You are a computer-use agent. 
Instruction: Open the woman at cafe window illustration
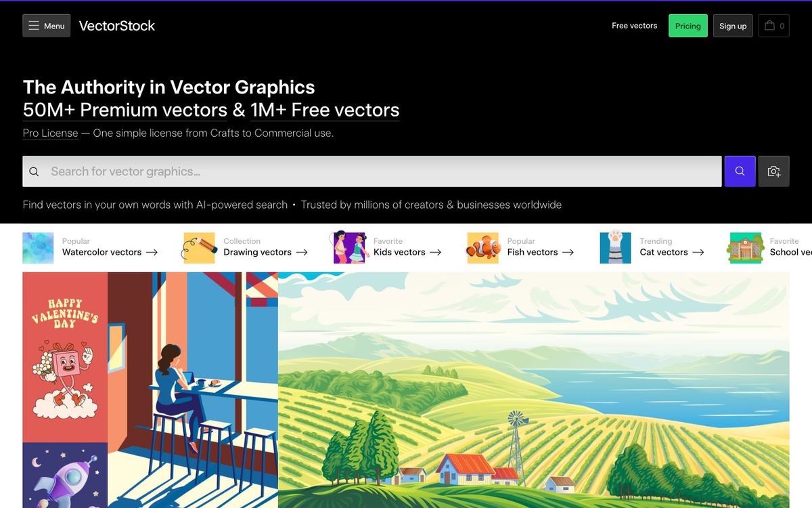click(x=193, y=390)
